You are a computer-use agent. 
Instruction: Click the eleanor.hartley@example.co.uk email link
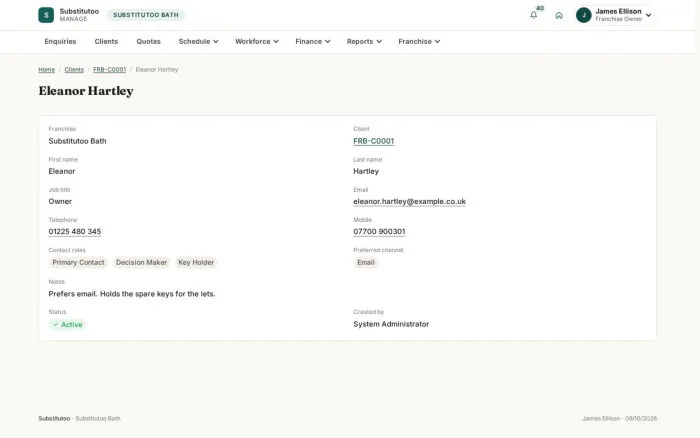pyautogui.click(x=409, y=201)
